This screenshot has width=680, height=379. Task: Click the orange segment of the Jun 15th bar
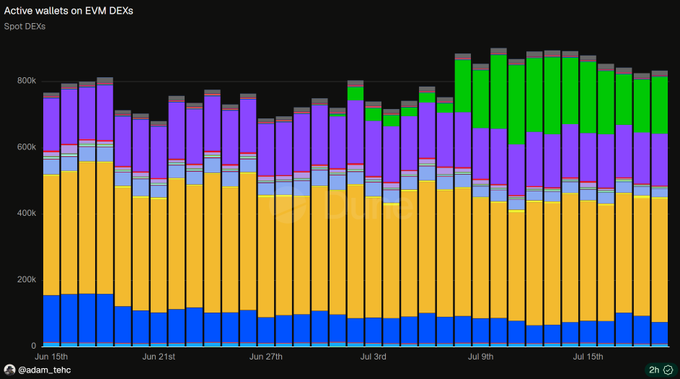[51, 235]
